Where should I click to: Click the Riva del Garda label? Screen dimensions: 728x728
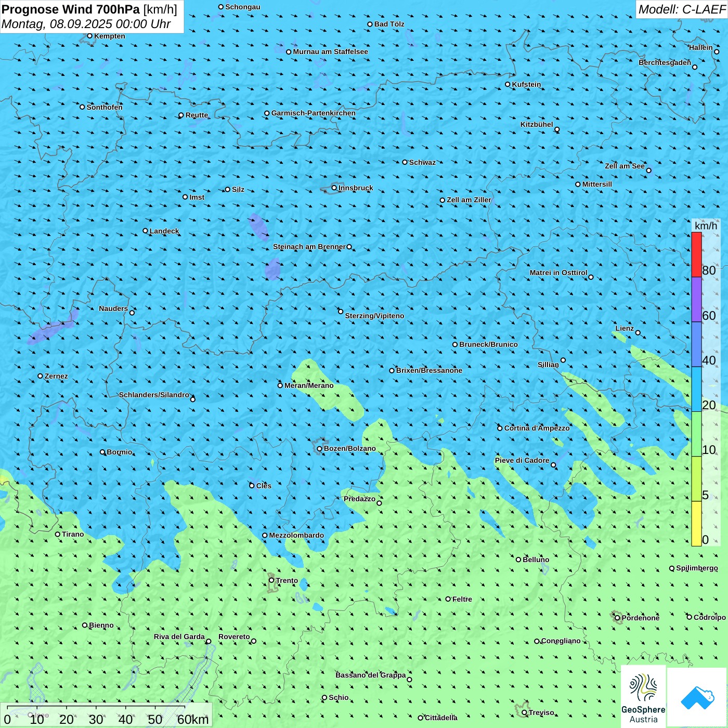point(179,636)
